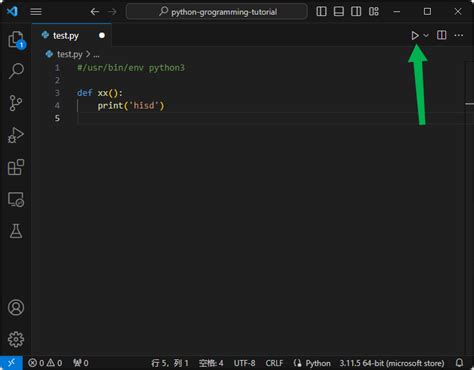Toggle the primary side bar layout button
Viewport: 474px width, 370px height.
click(x=321, y=12)
